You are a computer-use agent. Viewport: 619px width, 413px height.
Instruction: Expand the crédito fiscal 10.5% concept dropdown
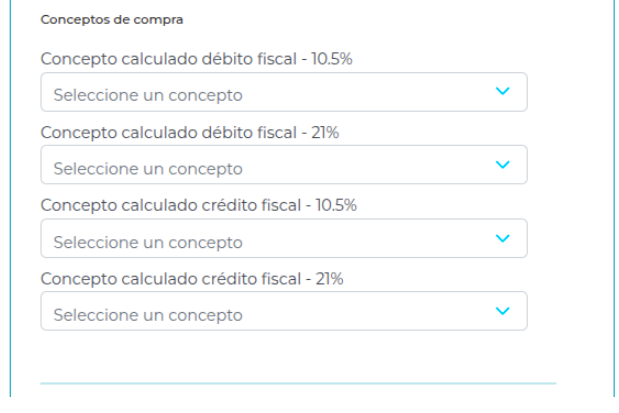pyautogui.click(x=283, y=240)
